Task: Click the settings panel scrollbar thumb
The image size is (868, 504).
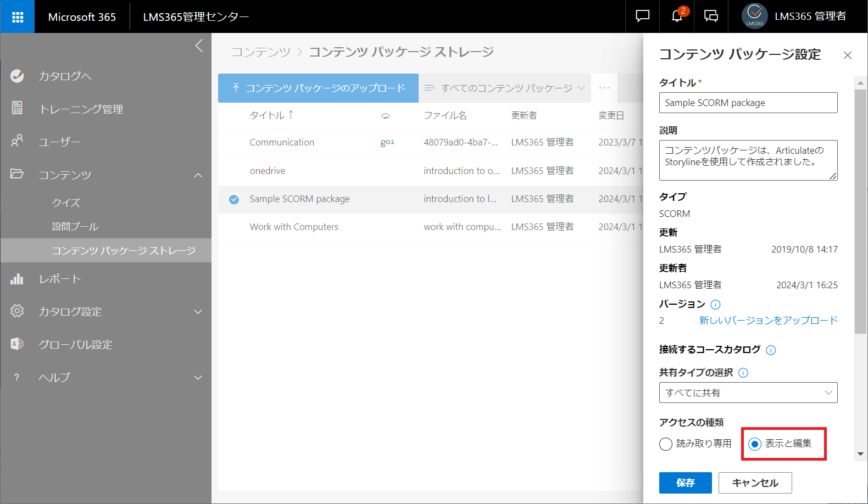Action: (x=860, y=211)
